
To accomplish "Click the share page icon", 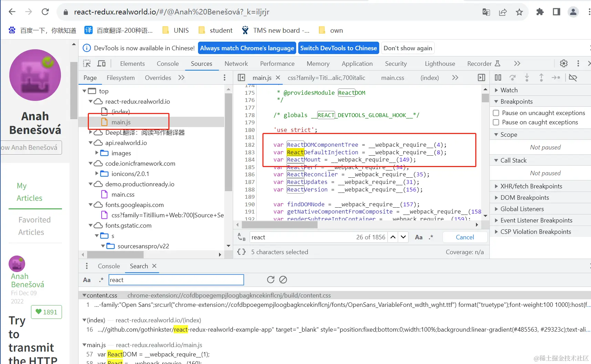I will pyautogui.click(x=503, y=12).
